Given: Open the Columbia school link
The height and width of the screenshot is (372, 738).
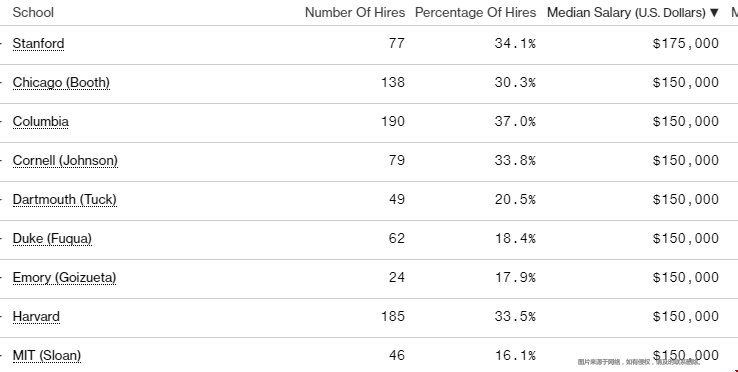Looking at the screenshot, I should pos(40,121).
